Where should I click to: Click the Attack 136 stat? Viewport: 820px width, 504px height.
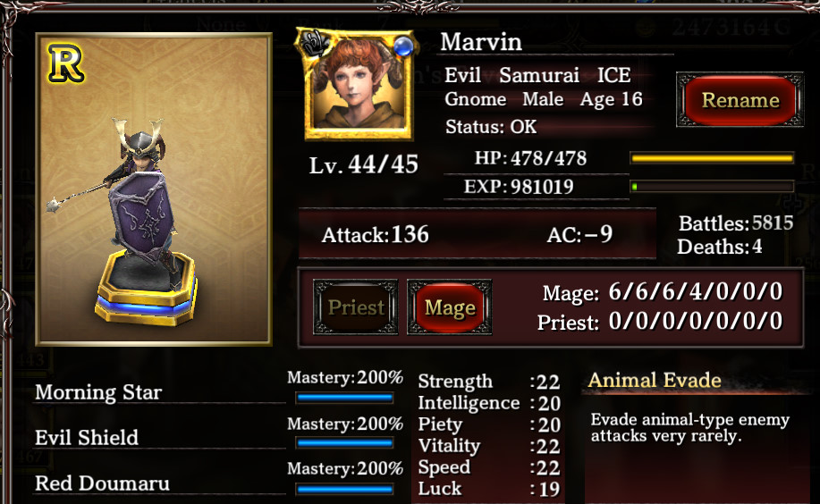pyautogui.click(x=375, y=235)
